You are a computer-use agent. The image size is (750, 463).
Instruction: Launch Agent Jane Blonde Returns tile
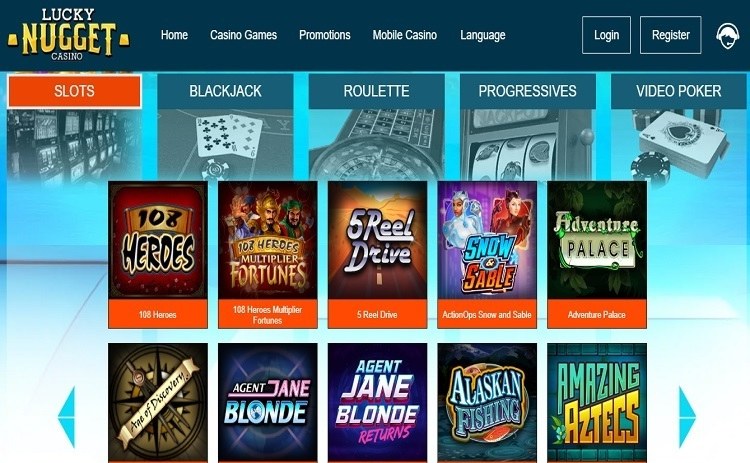pos(377,402)
